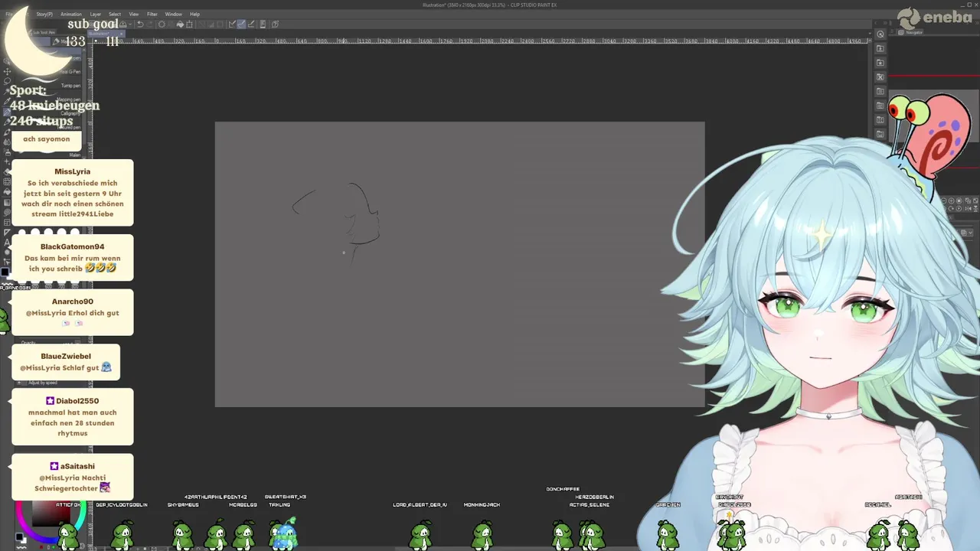980x551 pixels.
Task: Open the View menu
Action: 134,14
